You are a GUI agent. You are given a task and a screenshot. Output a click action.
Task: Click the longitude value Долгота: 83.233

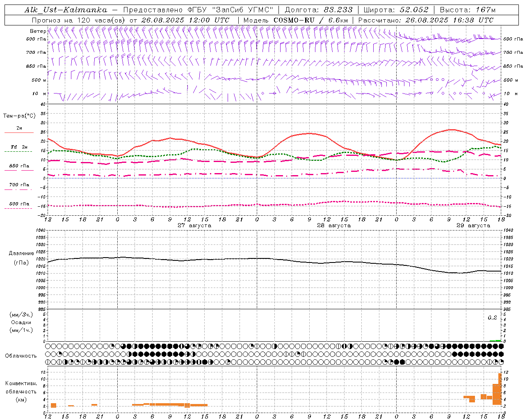(x=319, y=10)
